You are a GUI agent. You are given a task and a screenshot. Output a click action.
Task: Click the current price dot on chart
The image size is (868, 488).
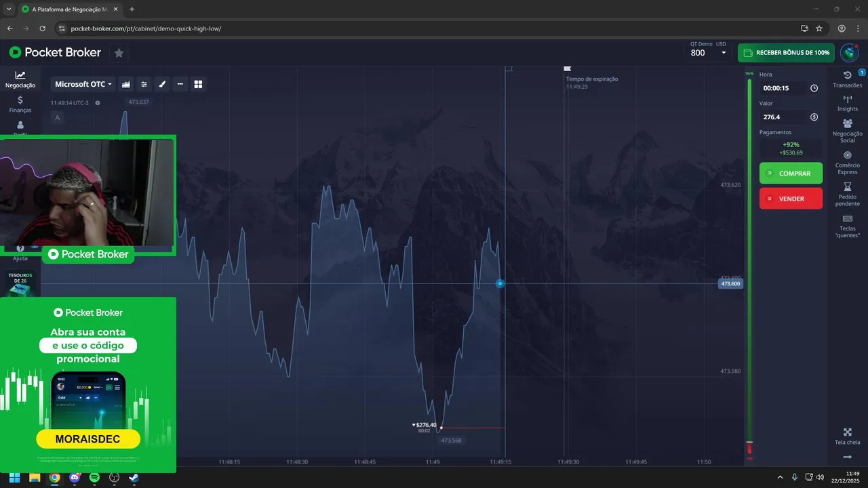coord(500,283)
